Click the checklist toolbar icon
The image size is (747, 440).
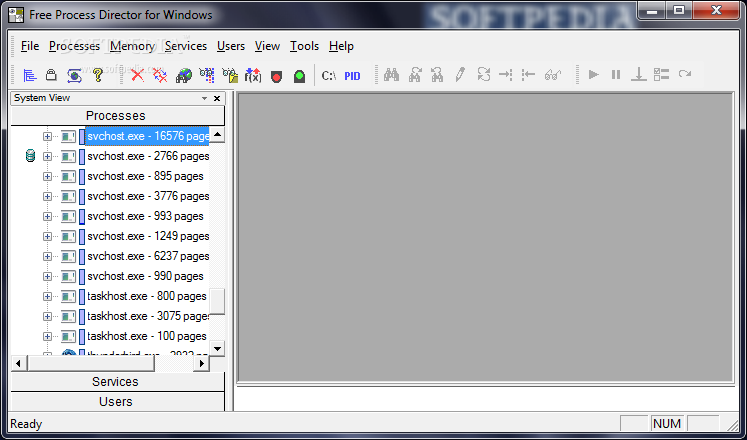(661, 74)
